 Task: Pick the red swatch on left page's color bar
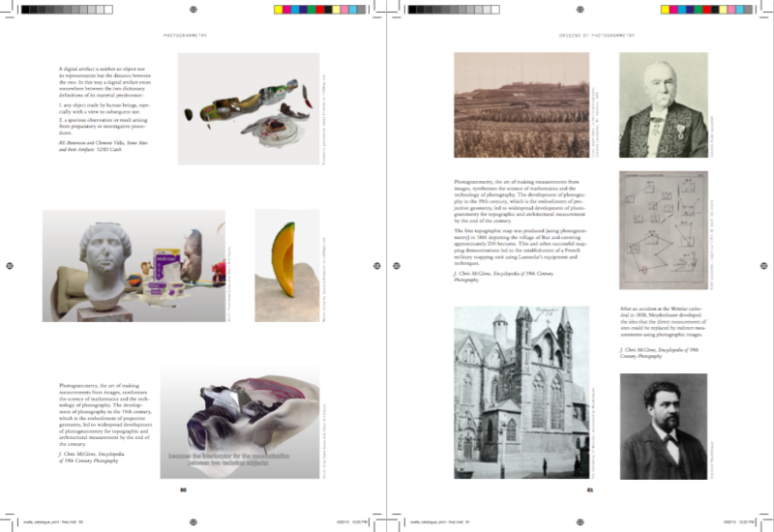coord(320,10)
